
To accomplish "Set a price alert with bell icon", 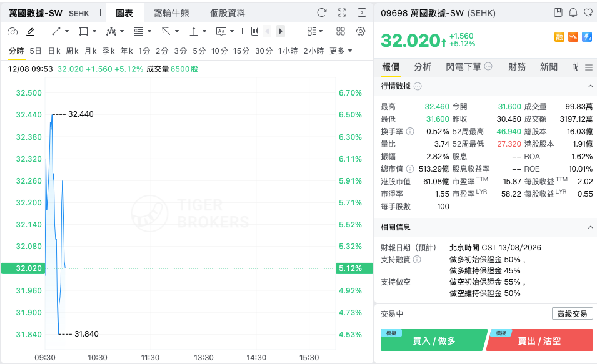I will pos(573,12).
